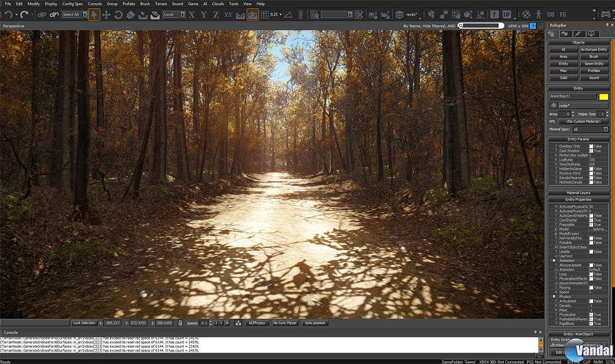Choose the Select arrow tool
The image size is (615, 364).
94,15
